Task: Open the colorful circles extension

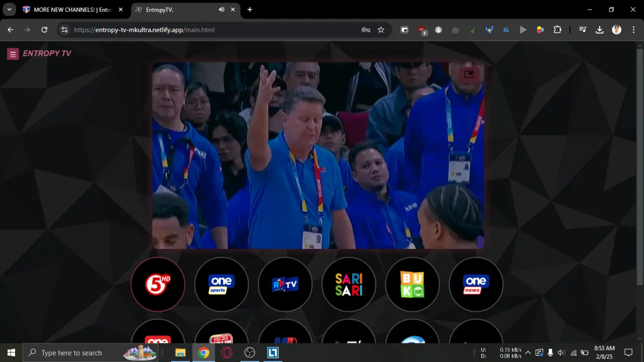Action: point(540,30)
